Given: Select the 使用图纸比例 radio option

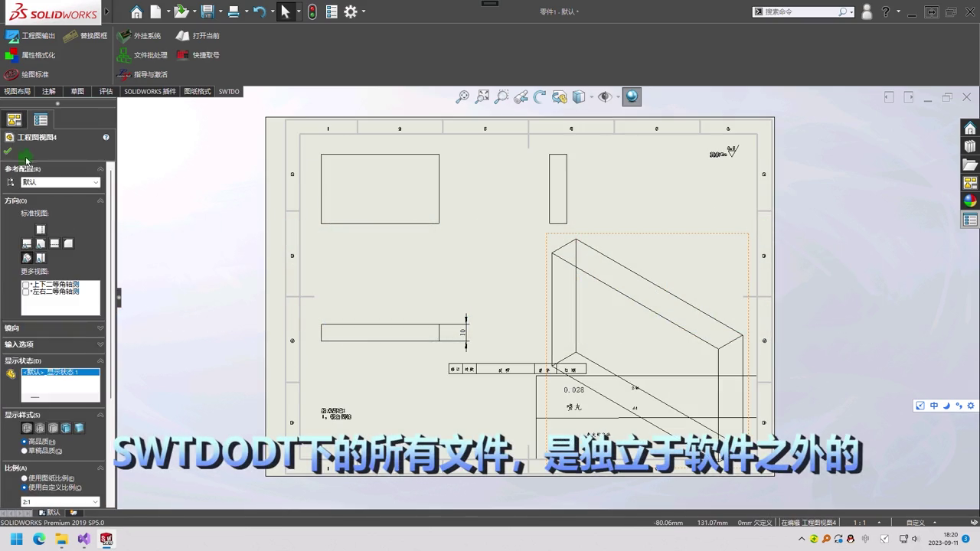Looking at the screenshot, I should coord(24,478).
